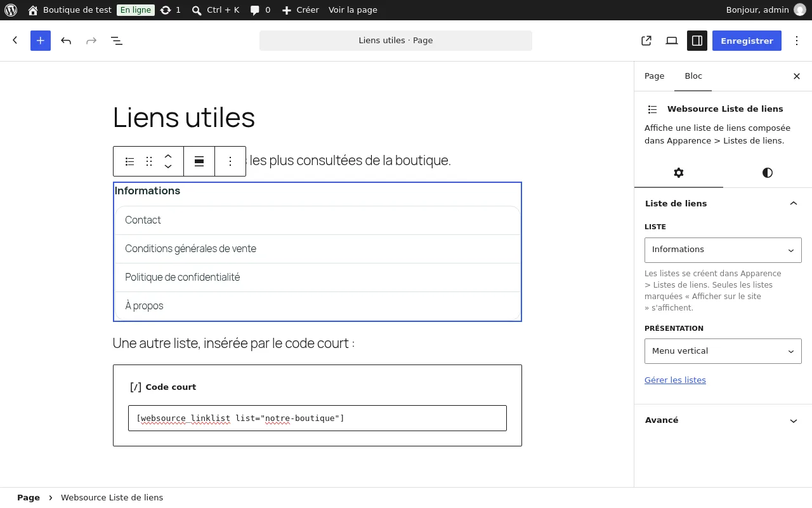
Task: Go back using the left chevron
Action: click(x=15, y=41)
